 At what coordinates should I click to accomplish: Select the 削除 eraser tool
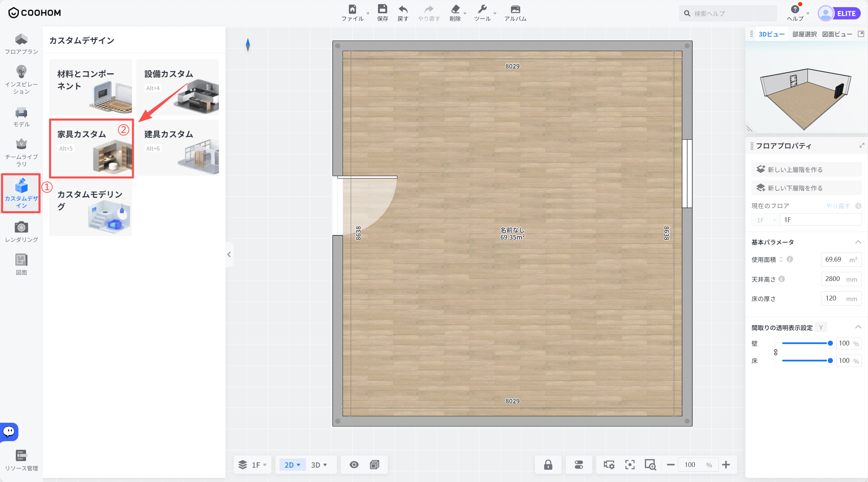455,9
